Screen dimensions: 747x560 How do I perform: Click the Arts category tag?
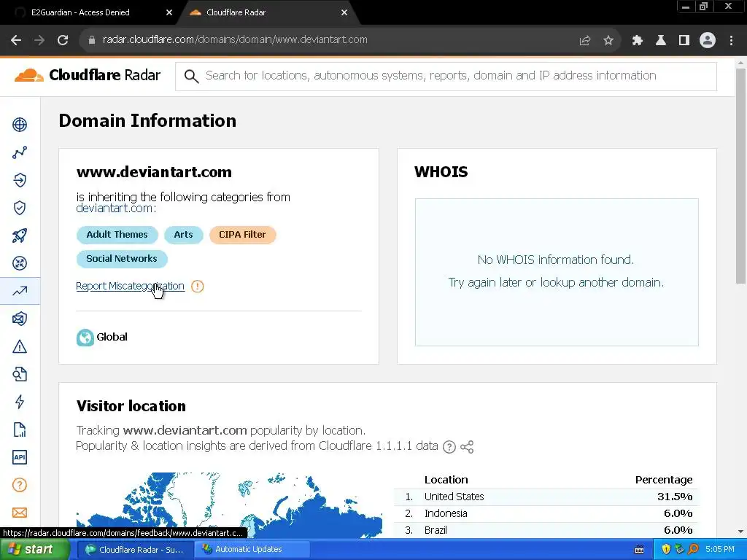point(183,235)
